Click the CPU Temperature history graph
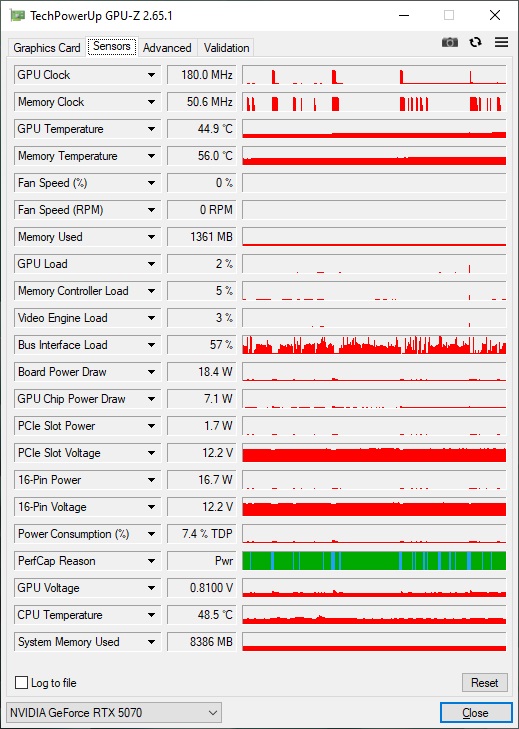Viewport: 519px width, 729px height. click(374, 614)
